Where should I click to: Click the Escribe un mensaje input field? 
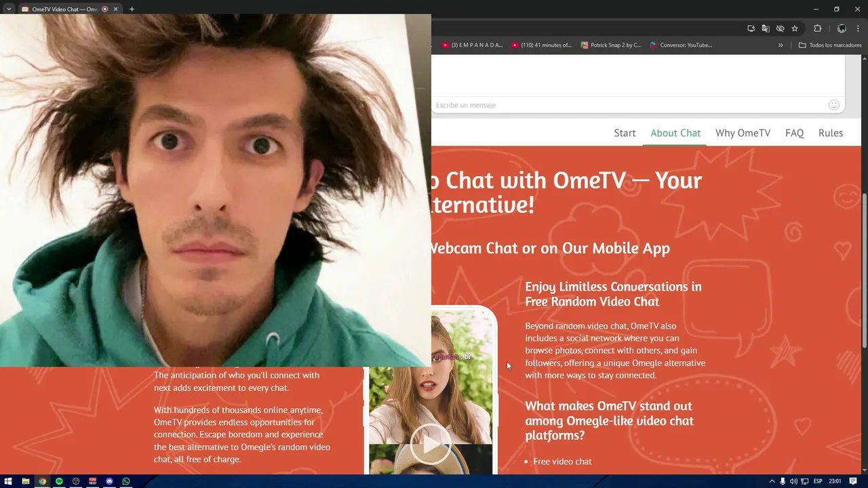628,105
